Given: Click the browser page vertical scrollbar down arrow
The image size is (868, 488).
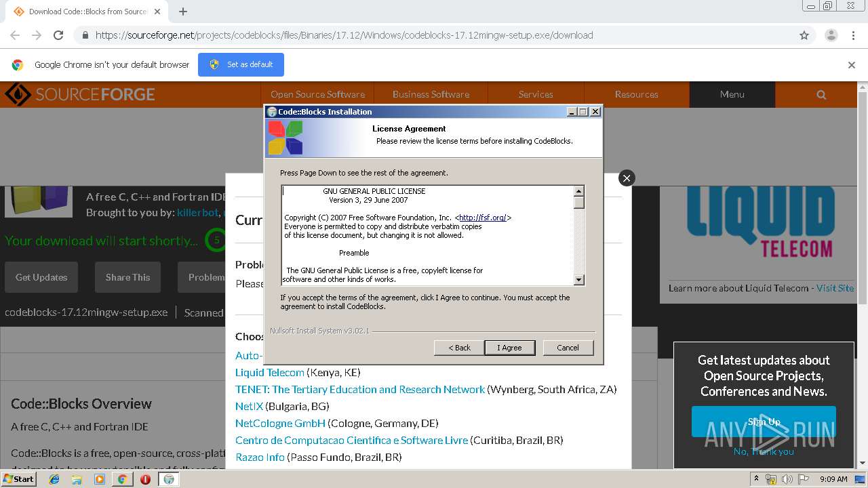Looking at the screenshot, I should (863, 463).
